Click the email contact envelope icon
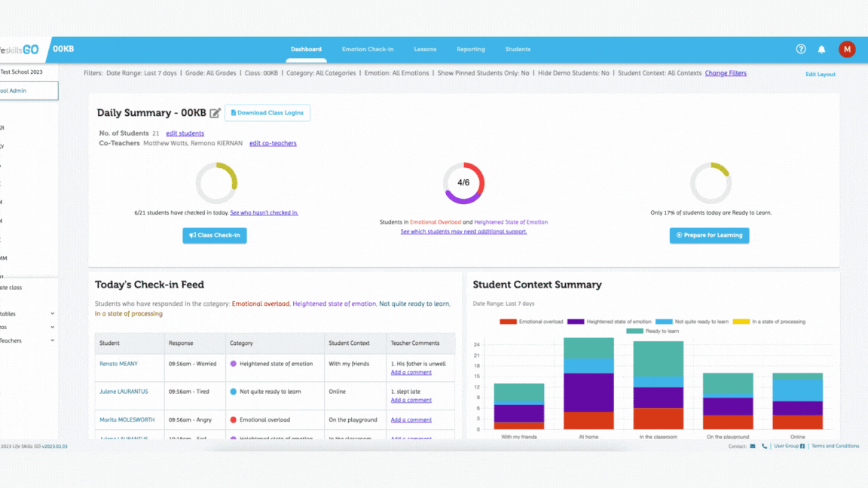This screenshot has width=868, height=488. [x=753, y=446]
